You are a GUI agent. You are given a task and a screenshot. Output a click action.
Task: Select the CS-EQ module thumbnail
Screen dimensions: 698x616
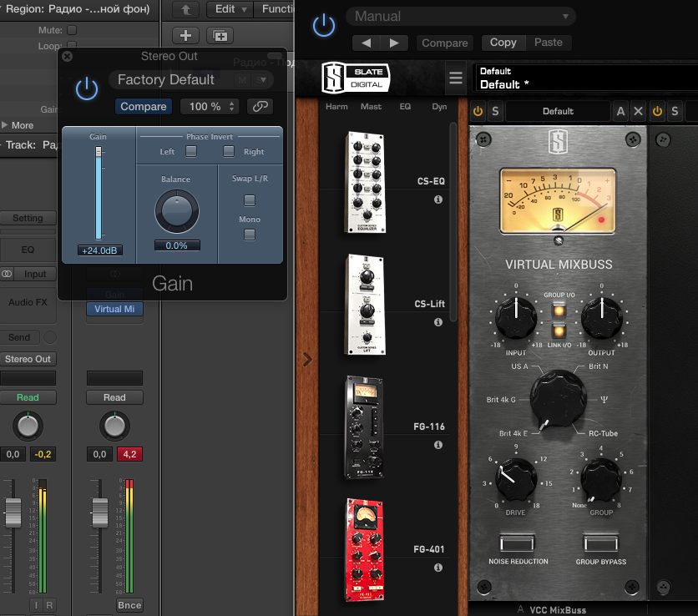[366, 182]
